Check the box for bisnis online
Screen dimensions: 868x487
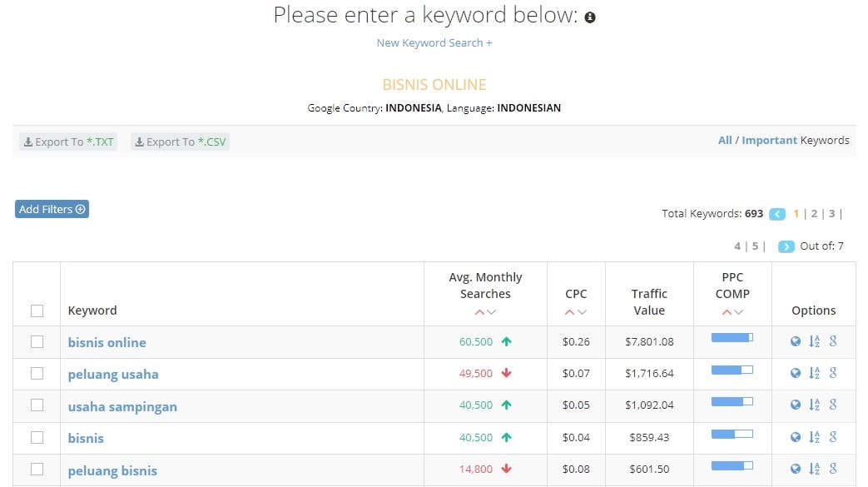pyautogui.click(x=37, y=342)
